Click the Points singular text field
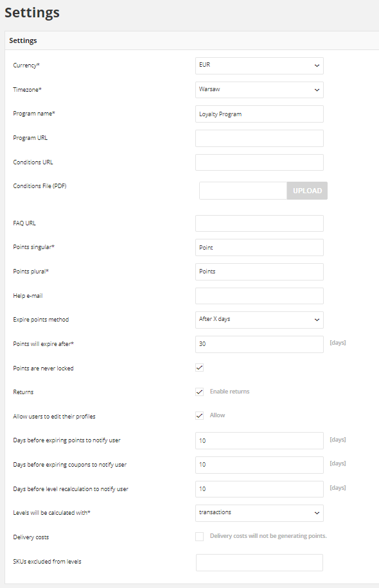This screenshot has width=379, height=588. (260, 248)
